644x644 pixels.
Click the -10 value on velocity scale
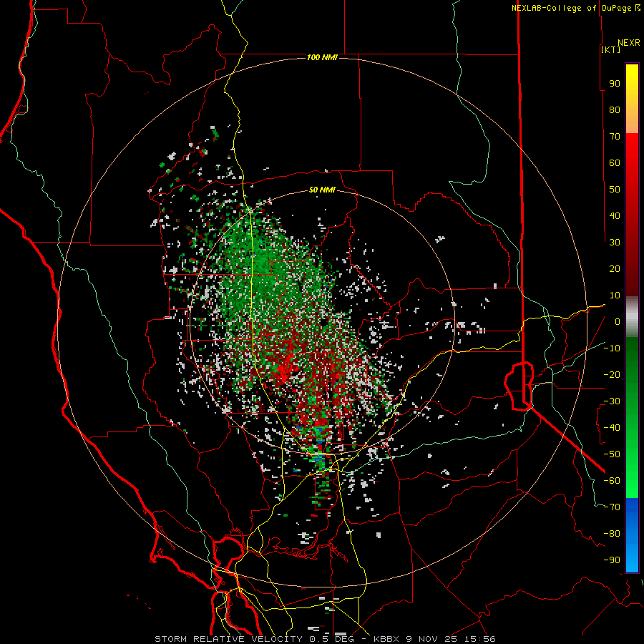tap(612, 348)
